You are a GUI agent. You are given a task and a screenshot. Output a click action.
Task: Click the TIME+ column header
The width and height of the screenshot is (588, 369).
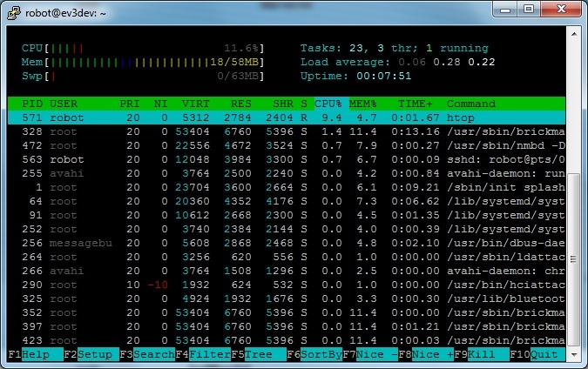(x=416, y=104)
